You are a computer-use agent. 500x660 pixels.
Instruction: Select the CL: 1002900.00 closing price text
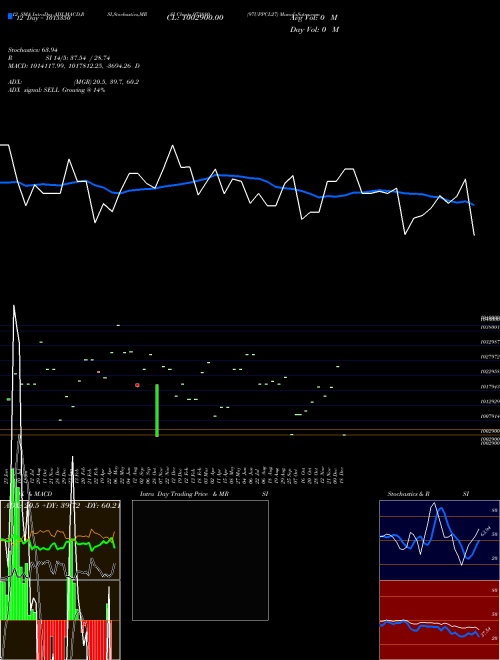195,18
